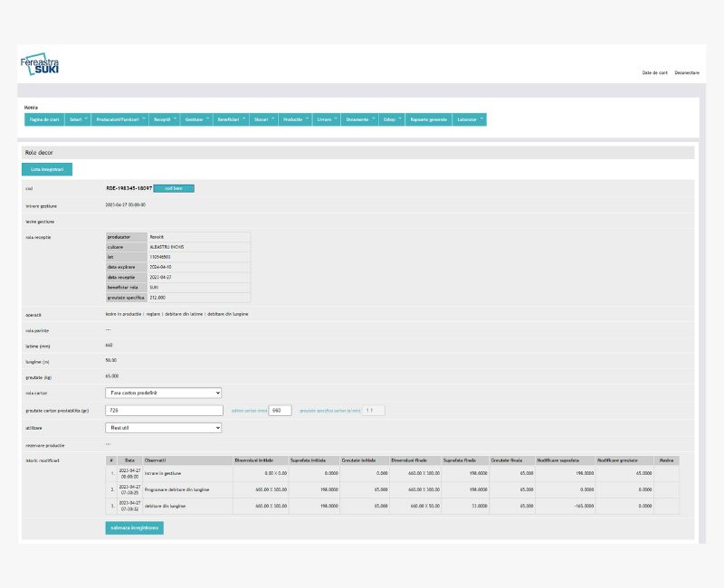This screenshot has height=588, width=724.
Task: Expand the Documente menu
Action: [x=359, y=119]
